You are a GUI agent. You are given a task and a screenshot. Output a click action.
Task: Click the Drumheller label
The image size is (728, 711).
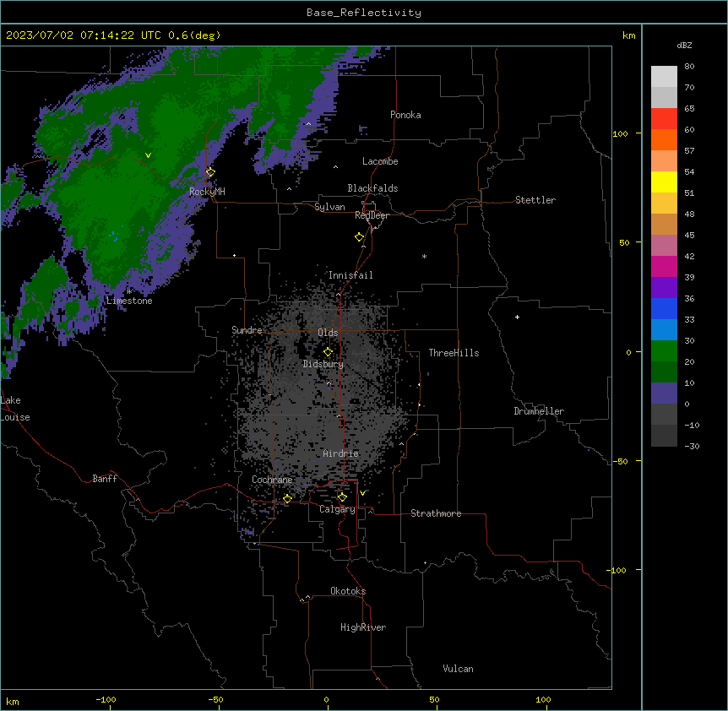[x=539, y=411]
